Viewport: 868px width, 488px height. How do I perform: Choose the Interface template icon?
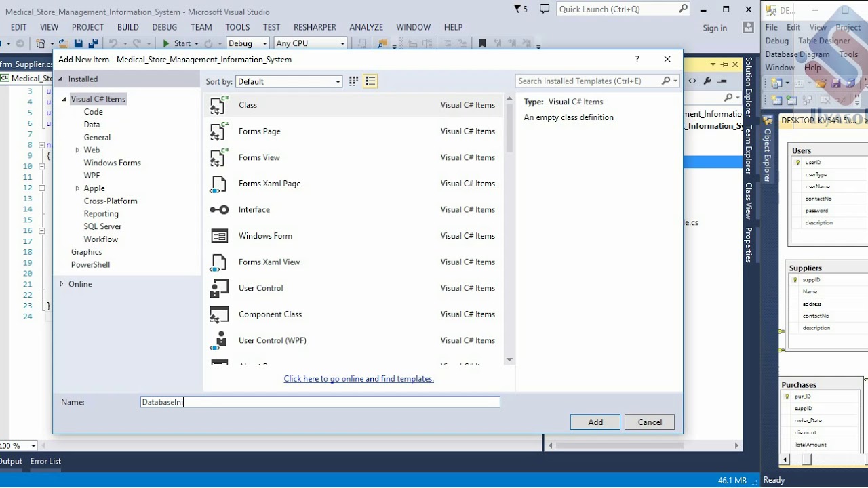(219, 210)
